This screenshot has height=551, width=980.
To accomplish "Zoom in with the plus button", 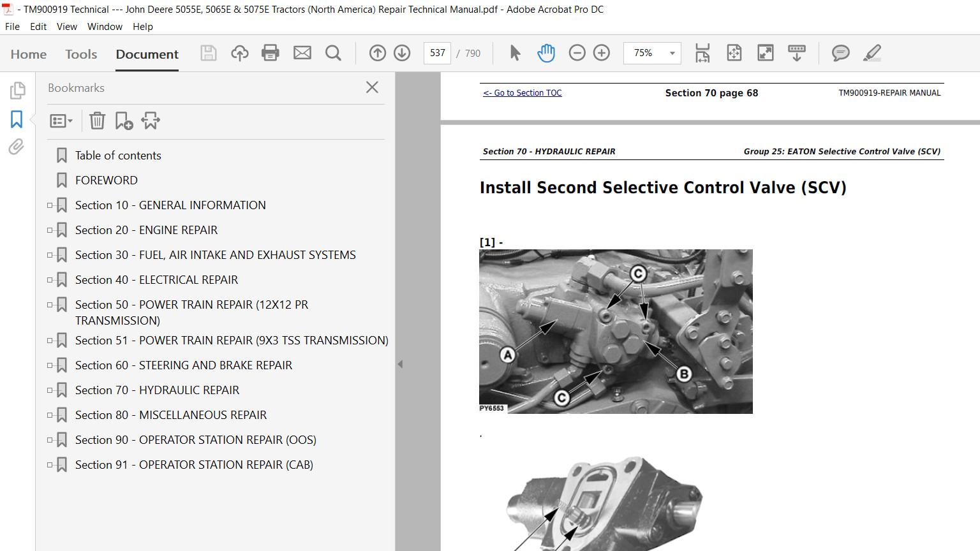I will click(602, 53).
